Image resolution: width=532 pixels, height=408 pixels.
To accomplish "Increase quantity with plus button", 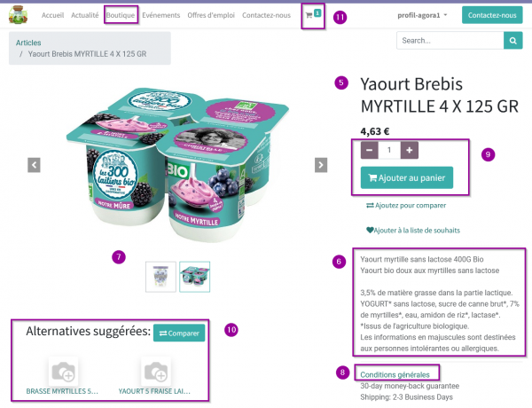I will coord(410,150).
